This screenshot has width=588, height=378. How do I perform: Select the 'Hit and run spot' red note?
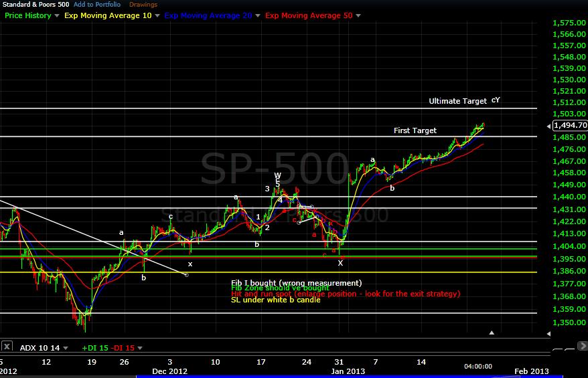pos(346,294)
